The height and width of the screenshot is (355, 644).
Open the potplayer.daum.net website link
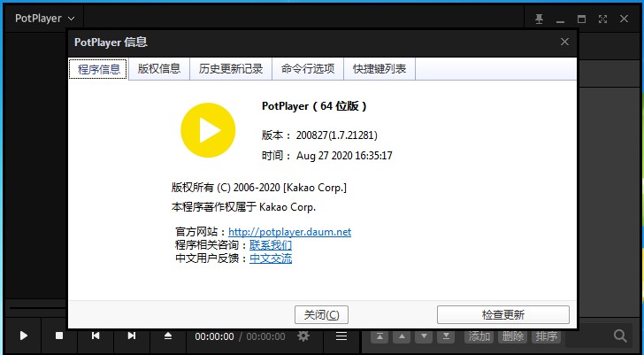(x=289, y=232)
